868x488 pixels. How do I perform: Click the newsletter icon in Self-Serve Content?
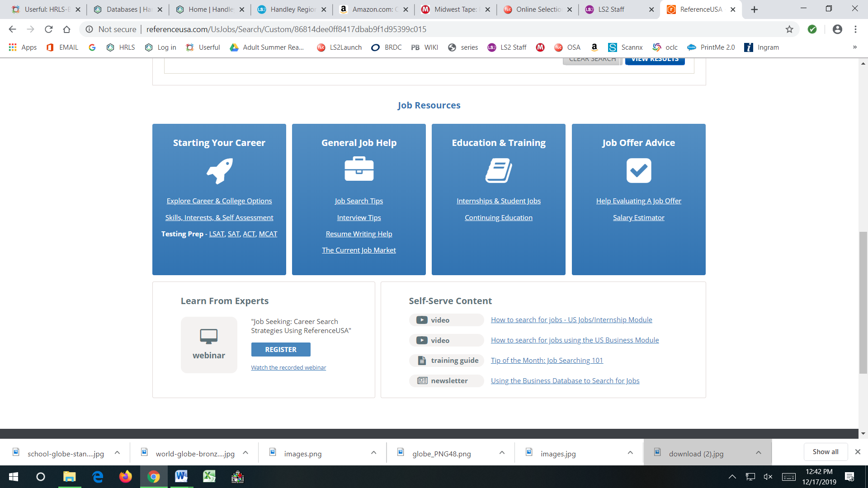point(421,380)
